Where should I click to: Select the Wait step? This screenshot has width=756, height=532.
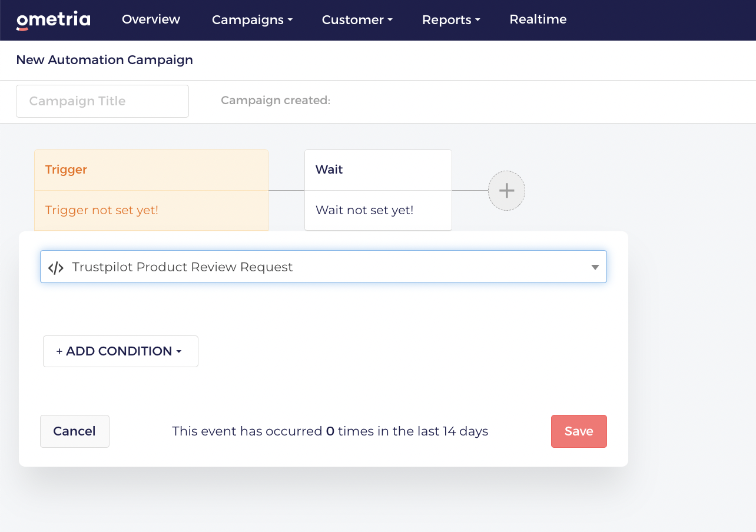click(x=377, y=169)
